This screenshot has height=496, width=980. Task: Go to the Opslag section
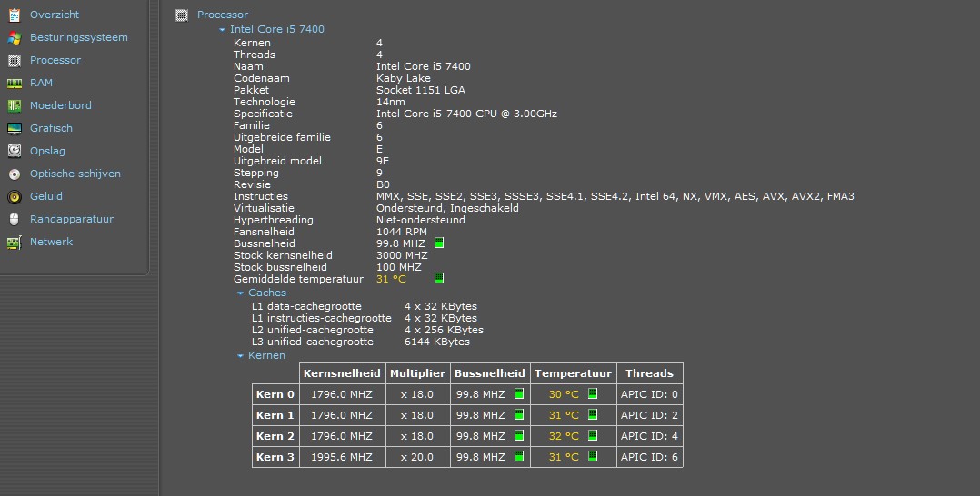click(x=47, y=151)
